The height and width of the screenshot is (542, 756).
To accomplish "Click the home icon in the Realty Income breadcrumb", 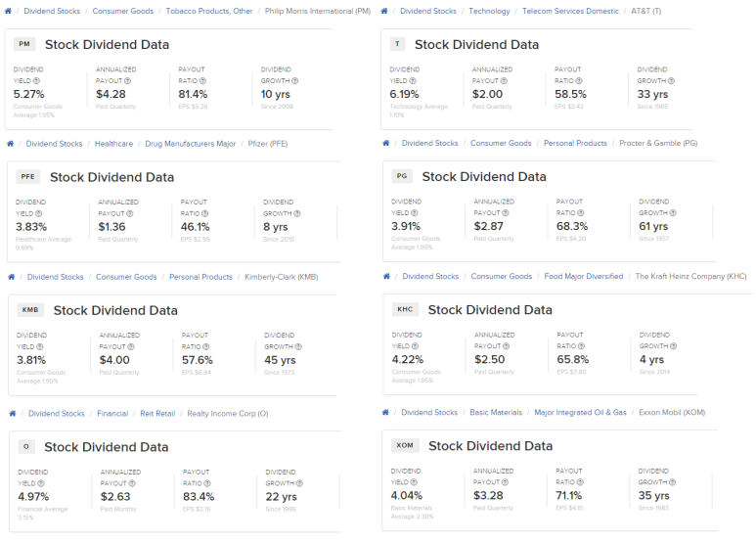I will (x=13, y=413).
